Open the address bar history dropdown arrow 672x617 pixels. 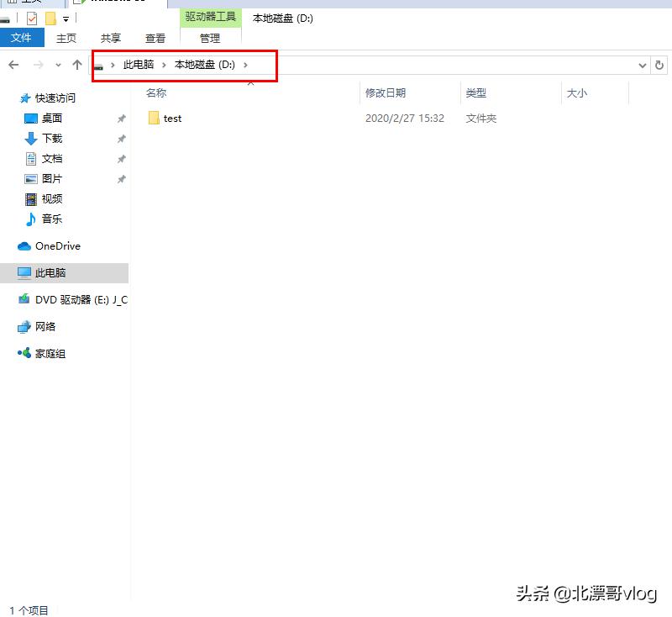(643, 65)
